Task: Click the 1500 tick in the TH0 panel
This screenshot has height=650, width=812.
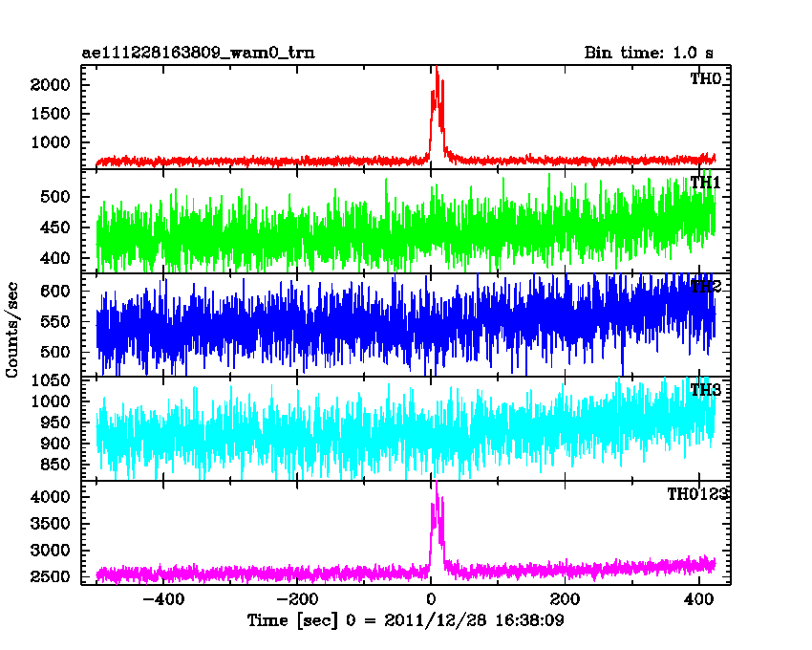Action: pyautogui.click(x=51, y=114)
